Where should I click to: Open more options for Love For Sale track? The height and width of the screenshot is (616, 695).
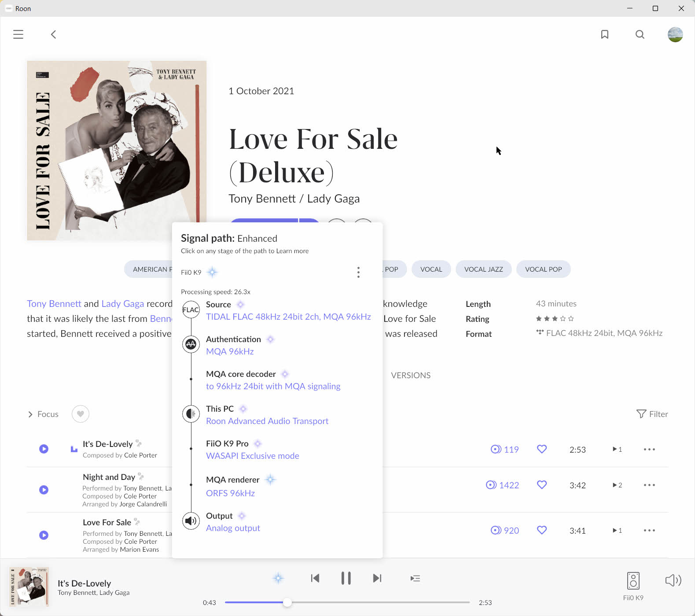[649, 530]
